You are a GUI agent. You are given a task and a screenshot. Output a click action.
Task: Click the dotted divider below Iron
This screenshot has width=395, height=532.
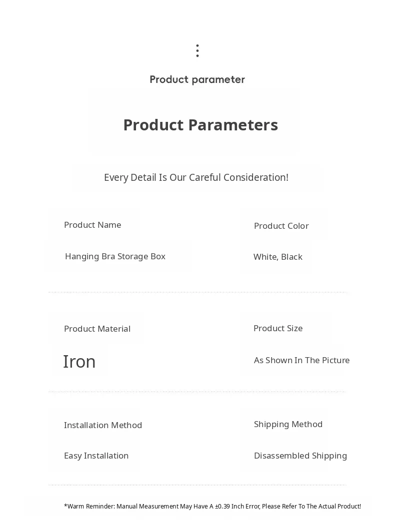[197, 392]
